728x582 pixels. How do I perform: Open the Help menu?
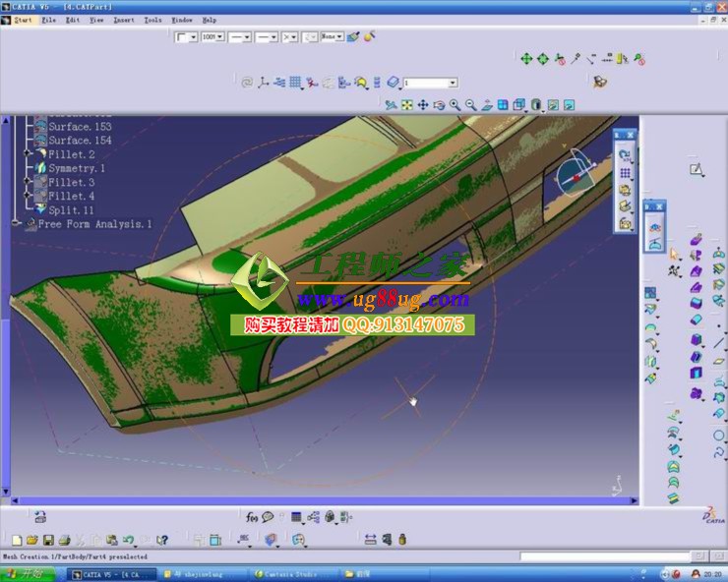pyautogui.click(x=209, y=20)
